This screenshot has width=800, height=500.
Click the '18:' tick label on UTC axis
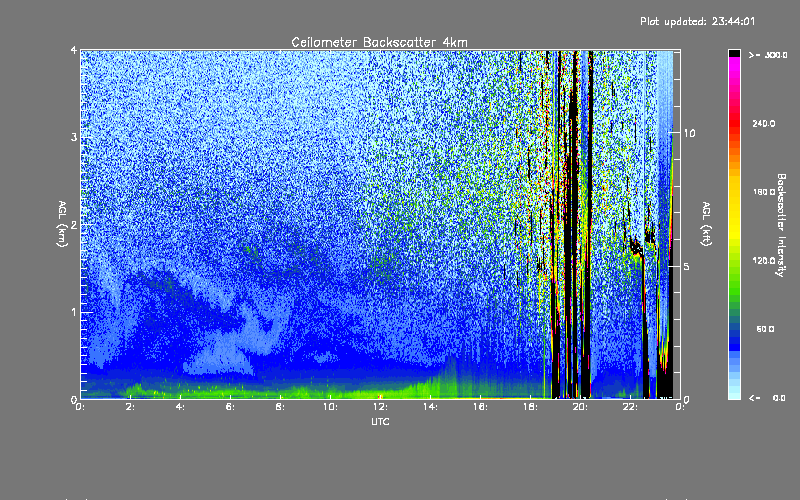(x=530, y=407)
